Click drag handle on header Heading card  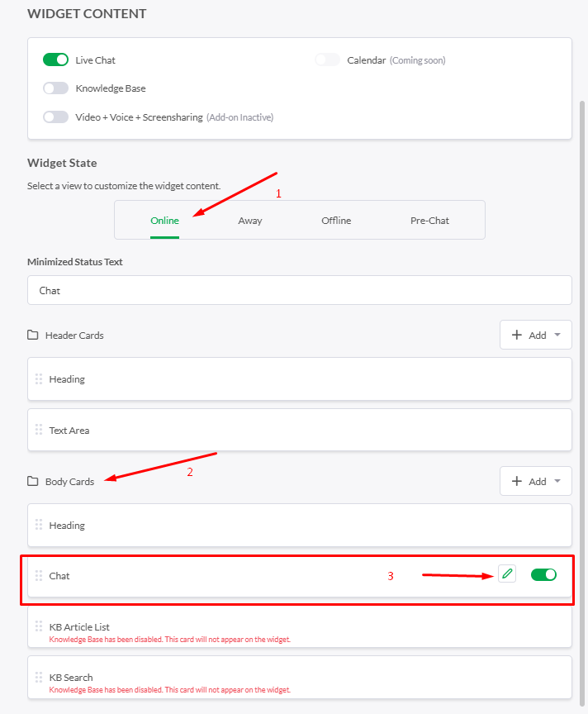point(39,378)
